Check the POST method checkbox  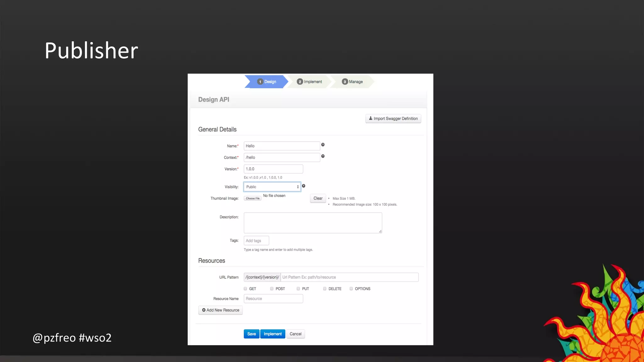tap(272, 289)
